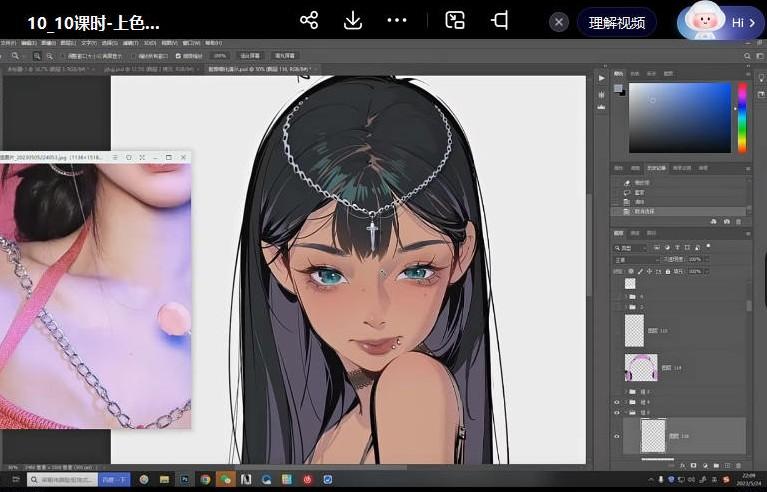
Task: Toggle the zoom all windows checkbox
Action: tap(132, 56)
